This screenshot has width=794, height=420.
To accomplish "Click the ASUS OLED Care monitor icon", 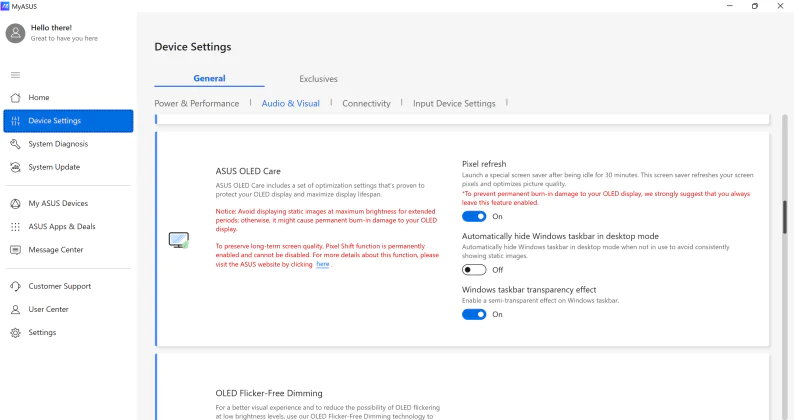I will pyautogui.click(x=179, y=240).
